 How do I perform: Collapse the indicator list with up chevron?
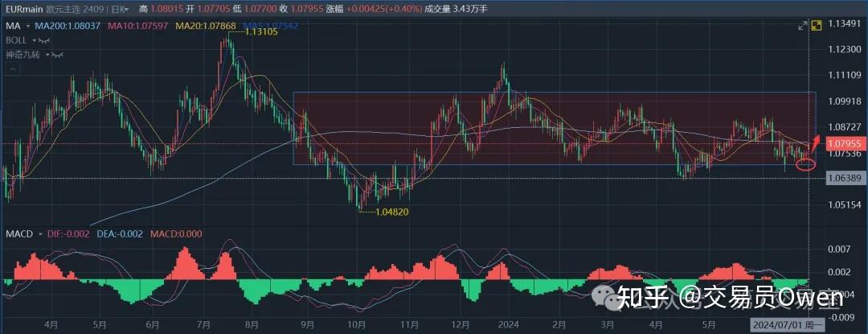12,68
